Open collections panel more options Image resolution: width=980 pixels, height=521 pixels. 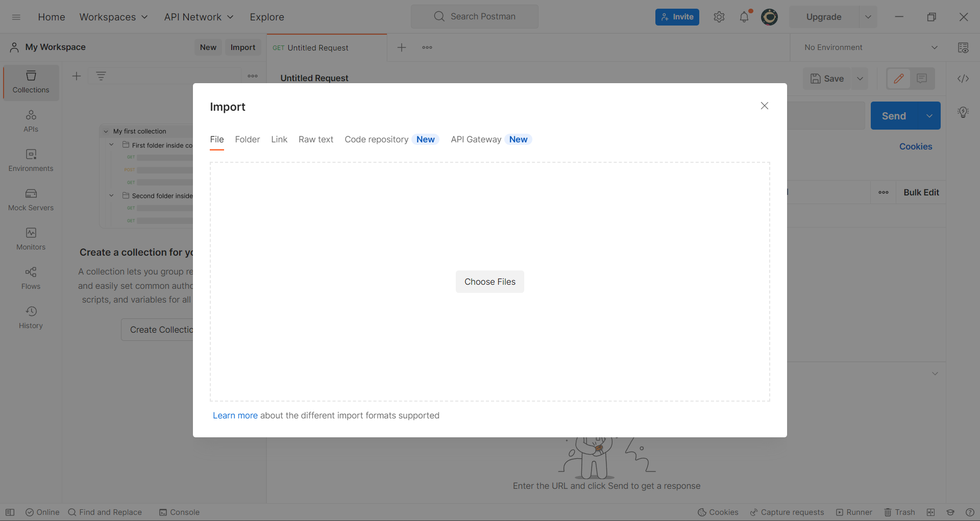point(253,76)
